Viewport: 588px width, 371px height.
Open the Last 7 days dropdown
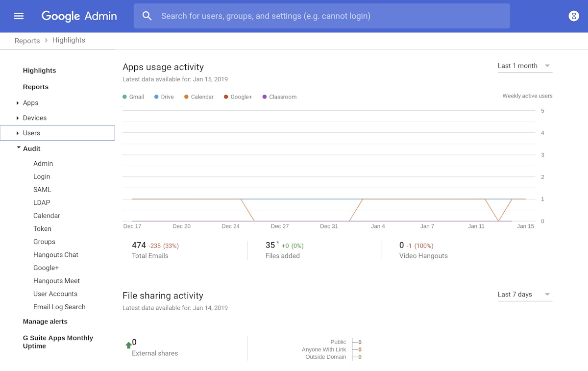pos(524,295)
